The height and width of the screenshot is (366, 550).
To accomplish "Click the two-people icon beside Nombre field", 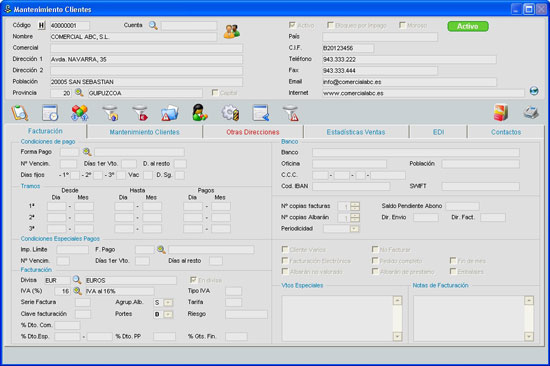I will coord(232,32).
